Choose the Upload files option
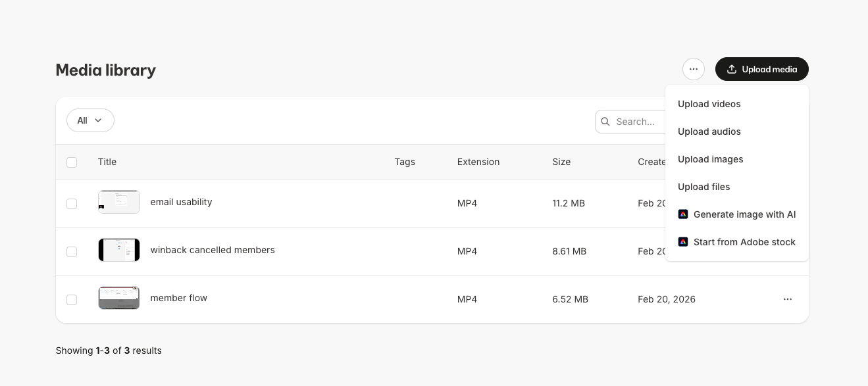The width and height of the screenshot is (868, 386). [703, 187]
